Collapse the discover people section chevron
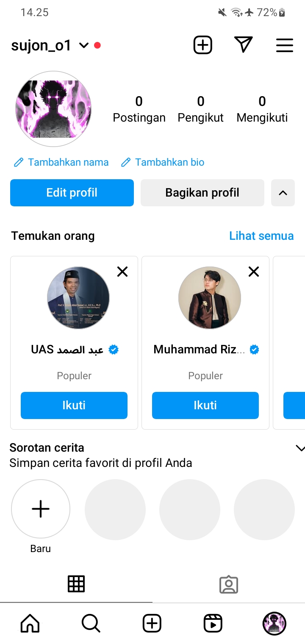The image size is (305, 644). (283, 193)
